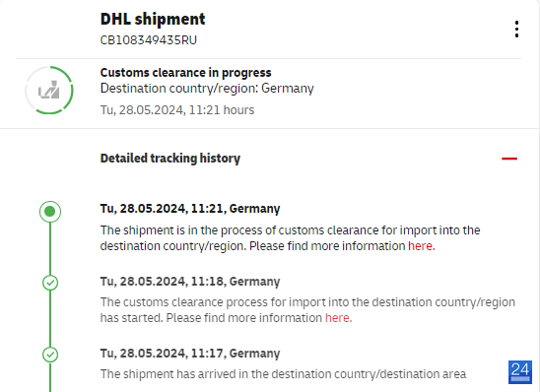
Task: Open the 'here' link in 11:18 entry
Action: (x=339, y=318)
